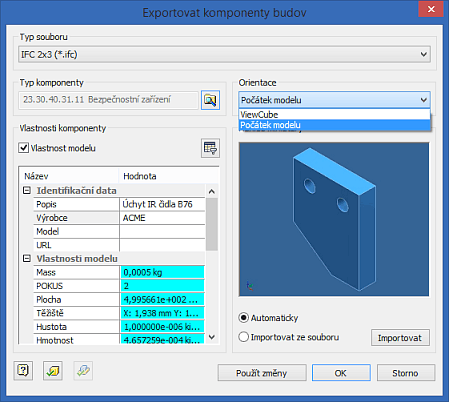
Task: Collapse the Orientace Počátek modelu dropdown
Action: click(334, 100)
